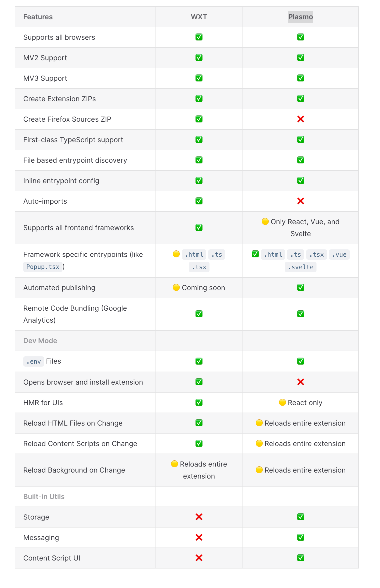Screen dimensions: 380x588
Task: Click WXT checkmark for HMR for UIs
Action: click(199, 402)
